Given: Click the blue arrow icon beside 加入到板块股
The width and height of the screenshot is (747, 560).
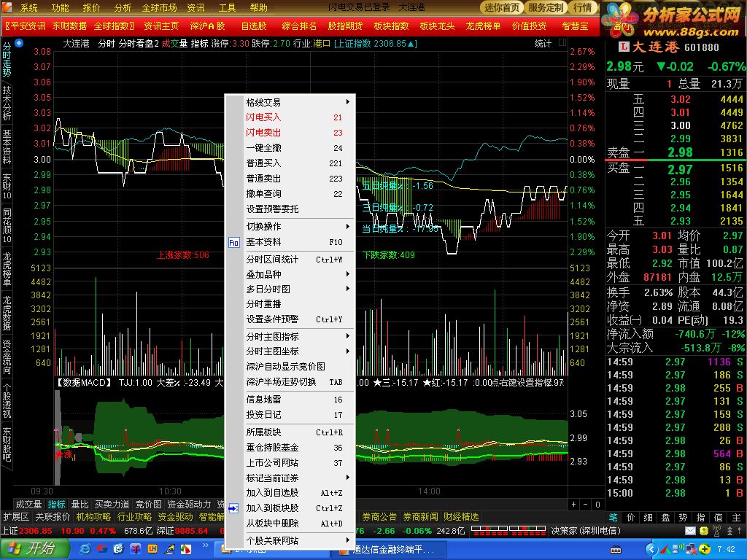Looking at the screenshot, I should pos(233,508).
